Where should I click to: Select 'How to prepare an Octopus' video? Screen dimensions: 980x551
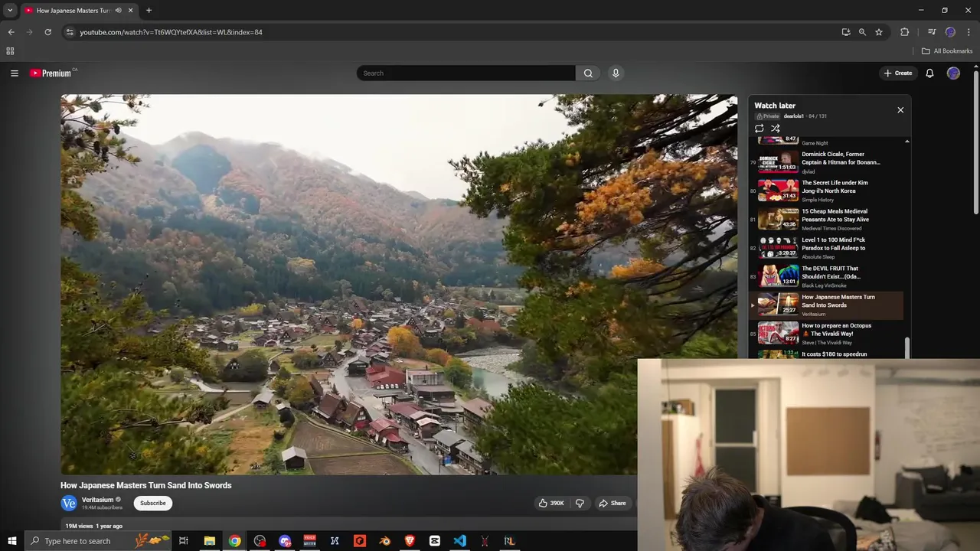point(827,333)
